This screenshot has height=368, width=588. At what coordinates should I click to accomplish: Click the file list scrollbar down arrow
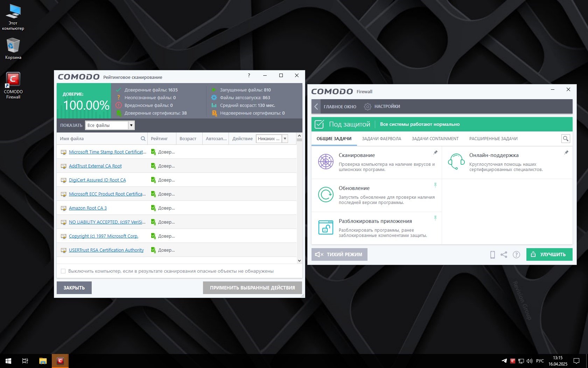(x=299, y=260)
